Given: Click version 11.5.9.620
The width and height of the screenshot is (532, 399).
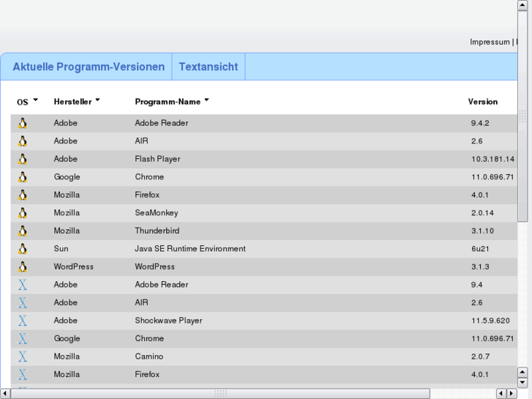Looking at the screenshot, I should pos(490,321).
